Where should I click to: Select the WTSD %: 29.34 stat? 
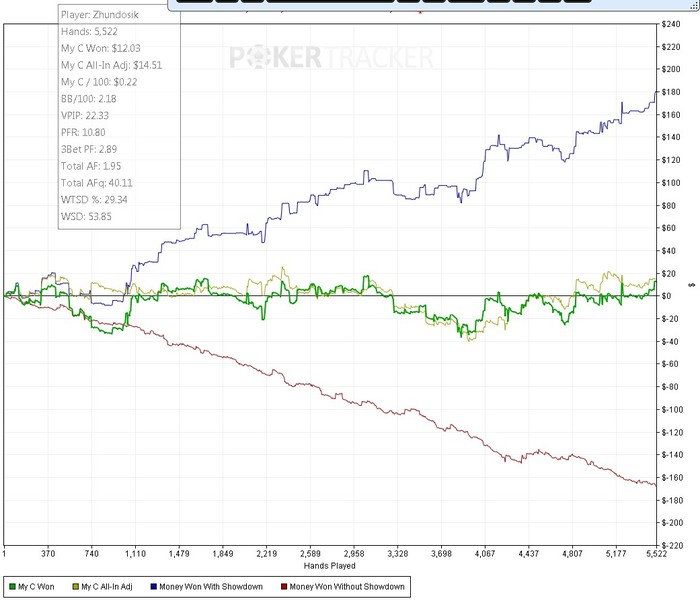point(94,200)
